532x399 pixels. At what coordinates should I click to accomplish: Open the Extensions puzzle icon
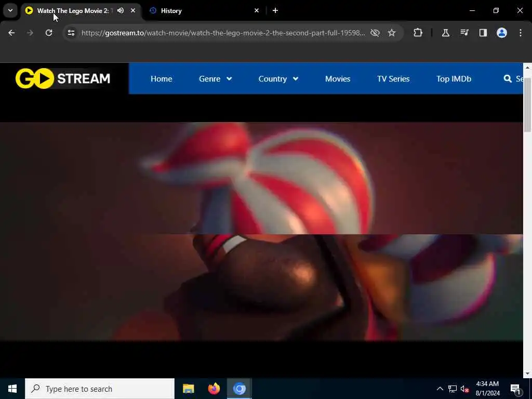pyautogui.click(x=418, y=33)
